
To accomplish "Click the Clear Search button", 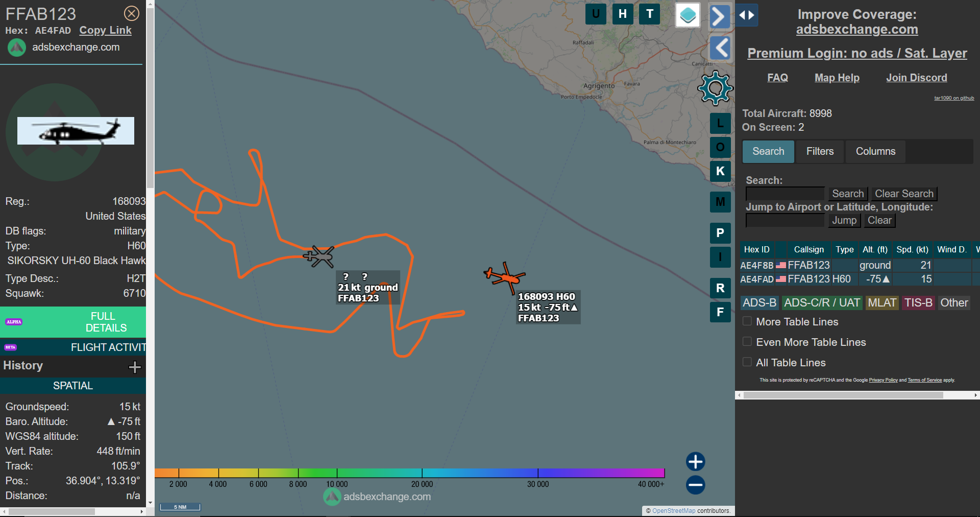I will 904,194.
